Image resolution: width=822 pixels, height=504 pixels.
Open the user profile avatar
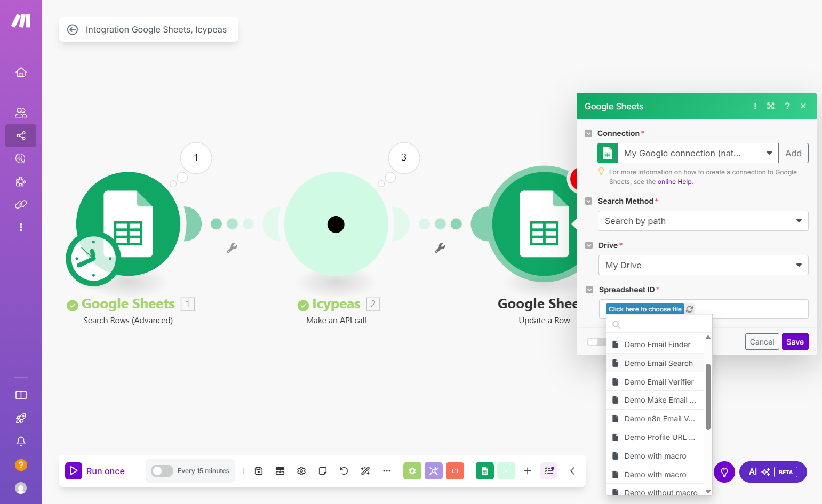click(21, 487)
